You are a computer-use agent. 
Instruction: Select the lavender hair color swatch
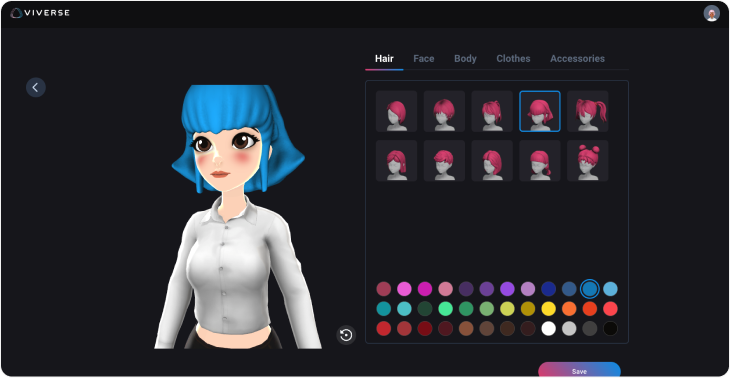pos(528,289)
